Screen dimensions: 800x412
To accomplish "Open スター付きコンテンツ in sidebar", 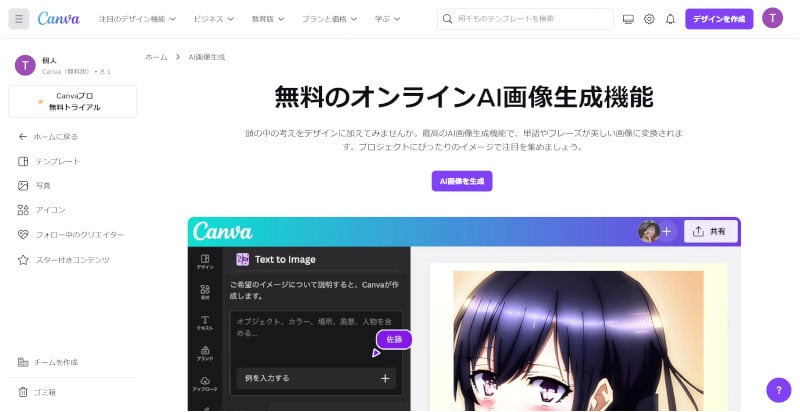I will tap(72, 260).
